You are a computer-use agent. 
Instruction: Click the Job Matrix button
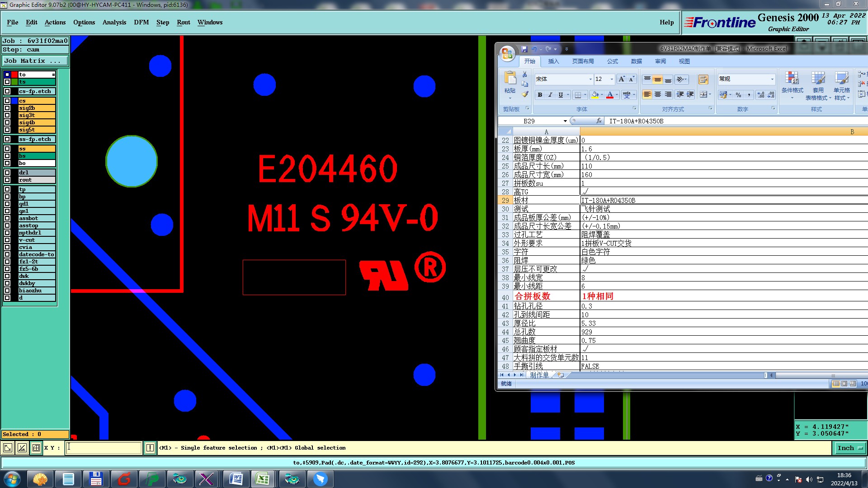coord(35,61)
